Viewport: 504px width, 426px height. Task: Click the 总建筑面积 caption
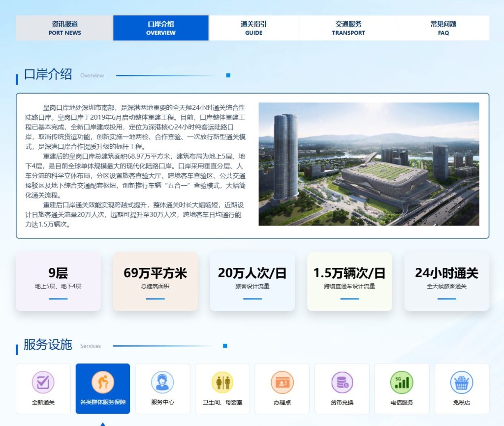tap(155, 286)
